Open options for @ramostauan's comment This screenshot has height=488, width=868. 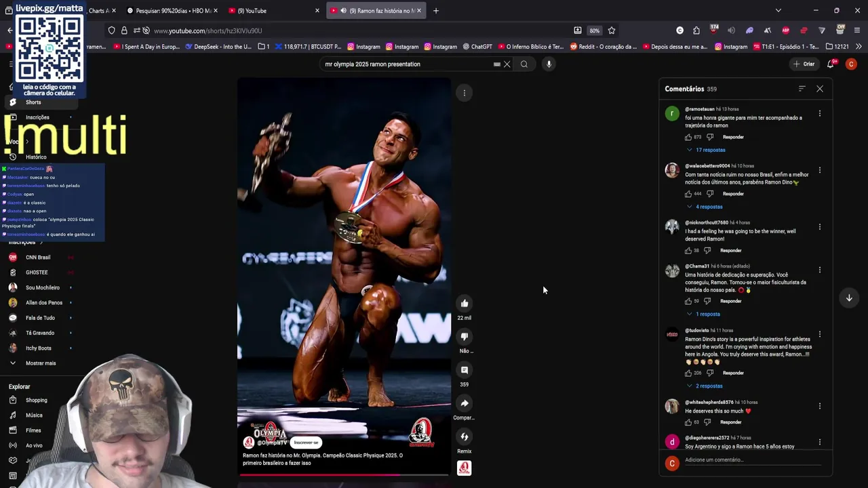[820, 114]
